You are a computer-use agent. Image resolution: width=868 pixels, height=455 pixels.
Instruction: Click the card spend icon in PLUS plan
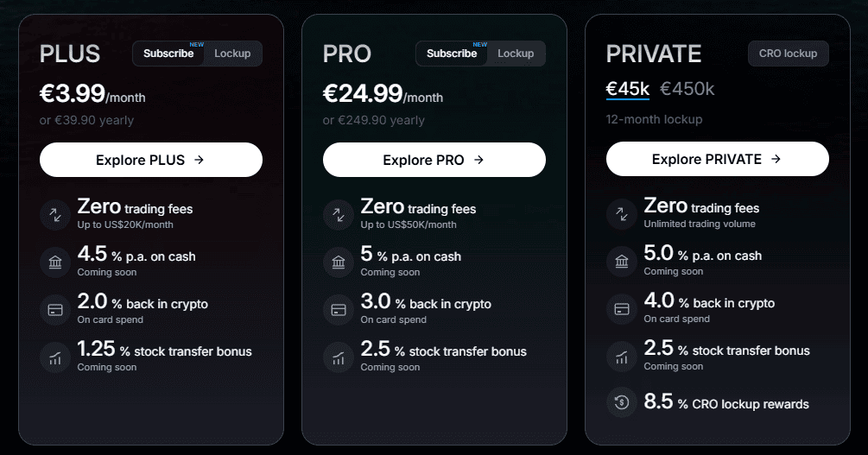pyautogui.click(x=55, y=310)
